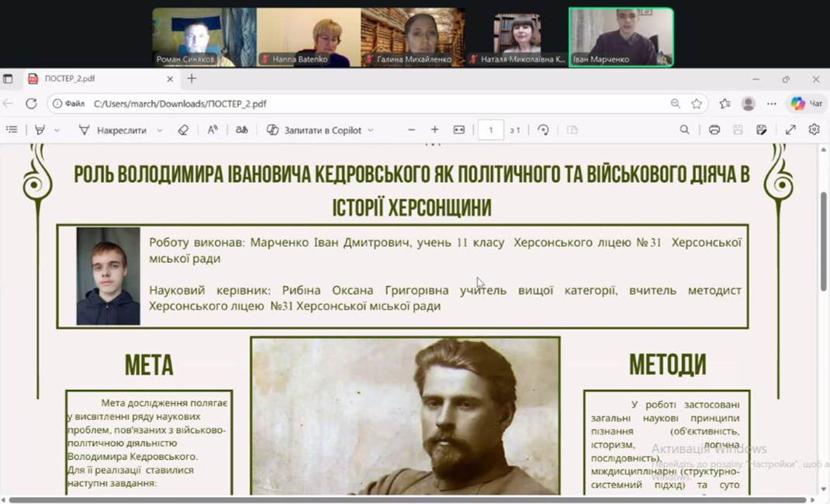The image size is (830, 504).
Task: Open PDF viewer settings gear
Action: (814, 130)
